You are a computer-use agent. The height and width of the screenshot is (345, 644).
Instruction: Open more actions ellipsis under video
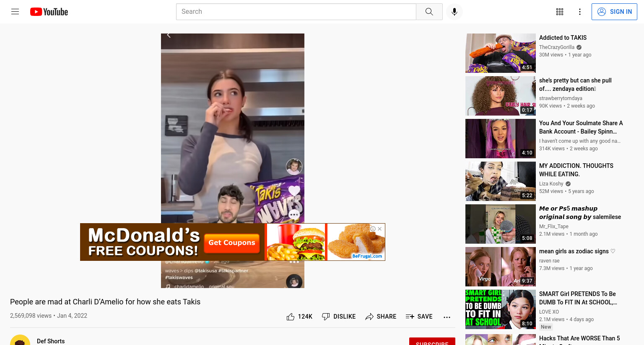(x=447, y=317)
